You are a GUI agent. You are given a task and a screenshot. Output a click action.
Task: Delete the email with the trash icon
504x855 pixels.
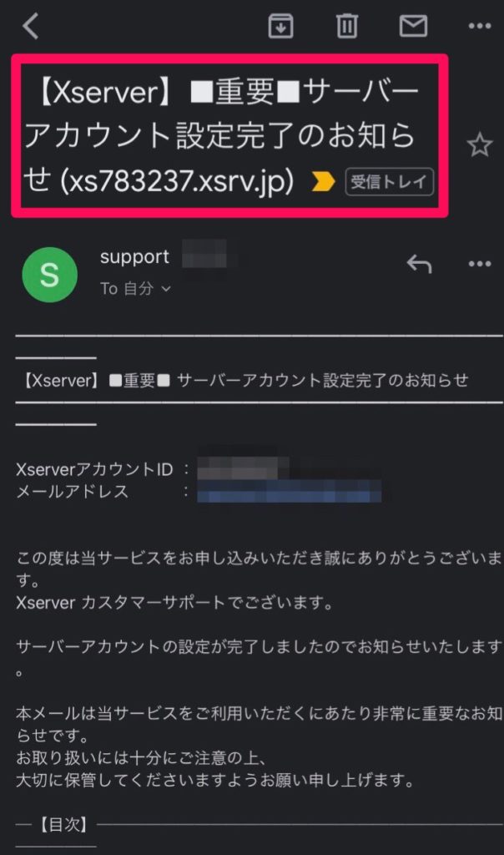pos(346,26)
